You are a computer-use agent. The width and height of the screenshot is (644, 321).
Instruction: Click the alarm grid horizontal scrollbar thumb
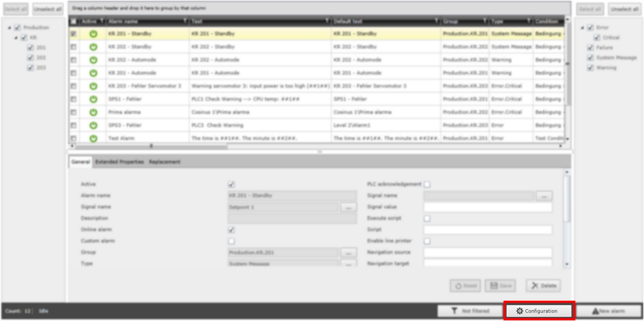(150, 147)
